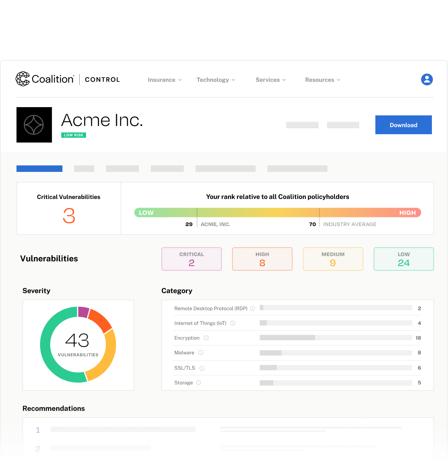The width and height of the screenshot is (448, 476).
Task: Click the SSL/TLS info icon
Action: click(x=202, y=368)
